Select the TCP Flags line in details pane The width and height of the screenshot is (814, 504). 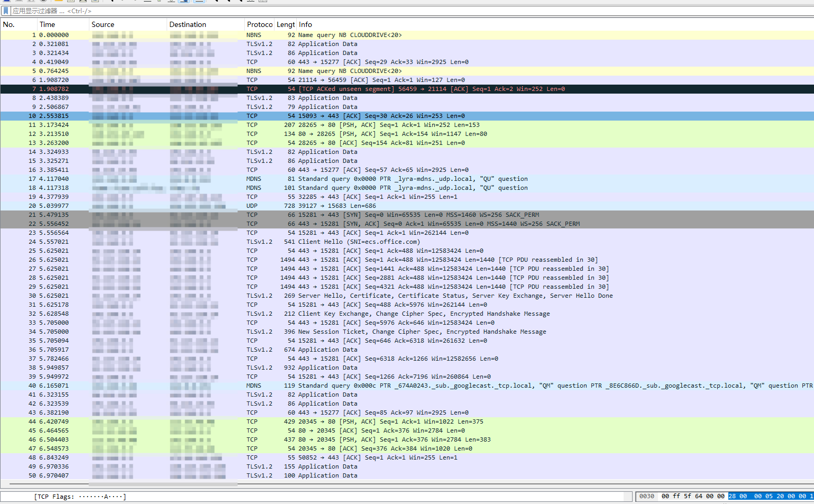(x=80, y=497)
